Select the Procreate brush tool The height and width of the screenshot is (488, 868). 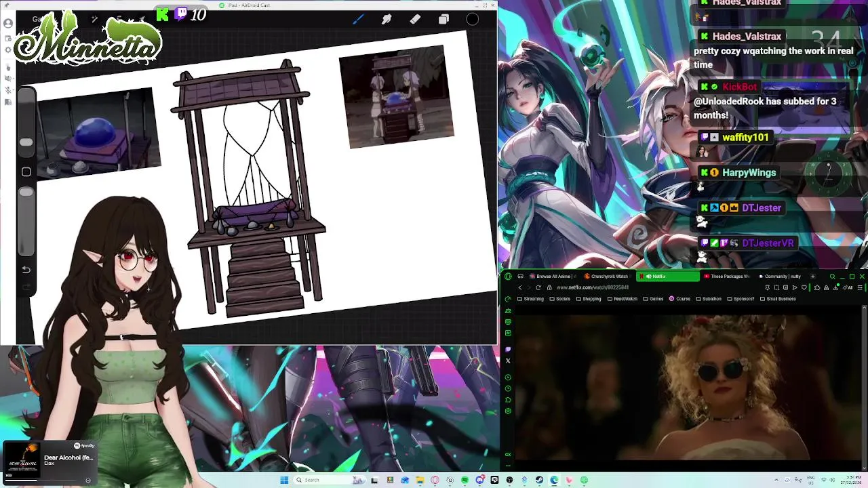[x=358, y=19]
